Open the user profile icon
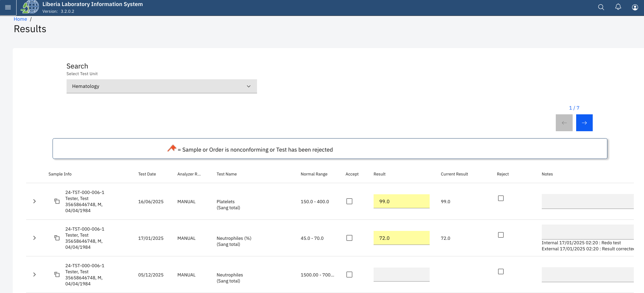Viewport: 644px width, 293px height. click(x=635, y=7)
